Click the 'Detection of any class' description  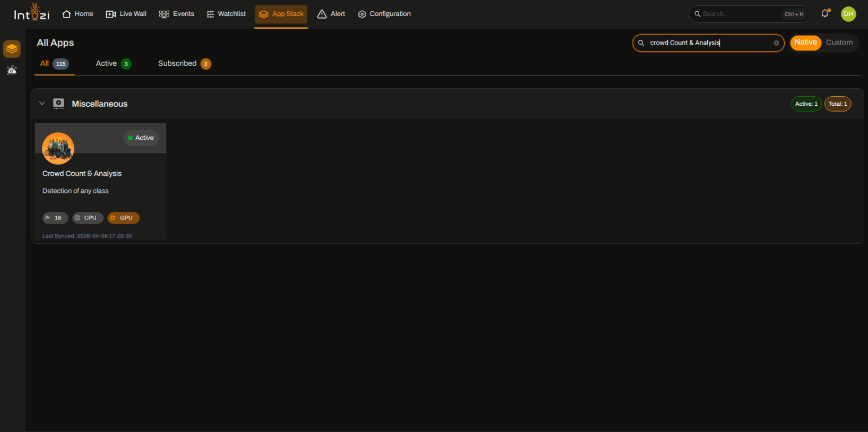tap(75, 191)
